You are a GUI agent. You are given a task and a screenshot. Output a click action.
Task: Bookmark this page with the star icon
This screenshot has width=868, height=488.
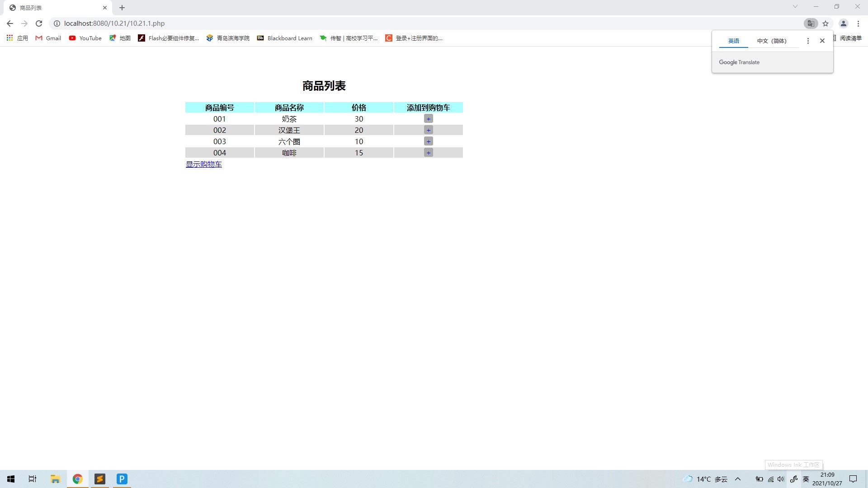click(826, 23)
